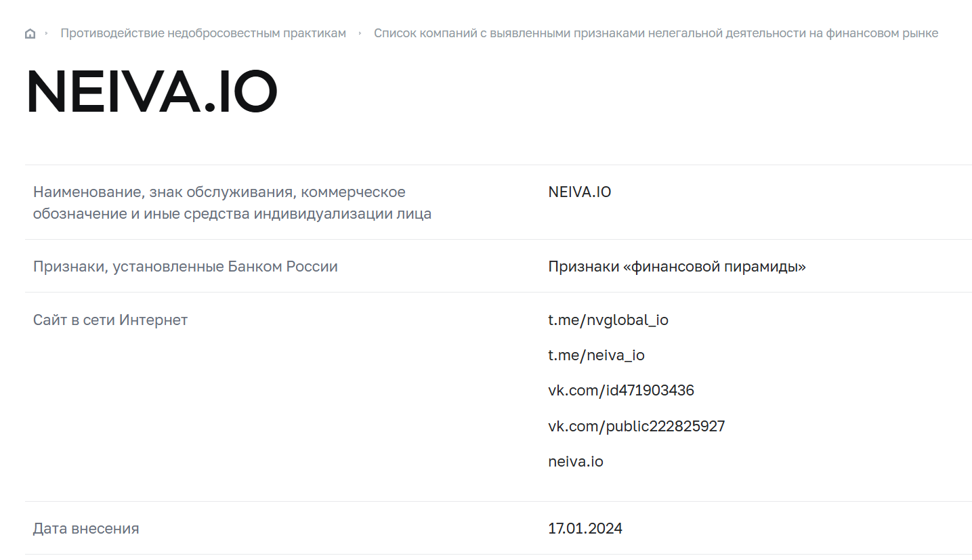Click the neiva.io site address

(x=575, y=462)
